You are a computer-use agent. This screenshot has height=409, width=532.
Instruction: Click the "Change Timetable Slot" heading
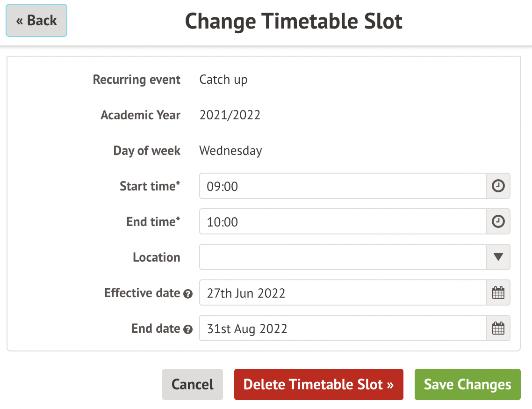click(294, 22)
